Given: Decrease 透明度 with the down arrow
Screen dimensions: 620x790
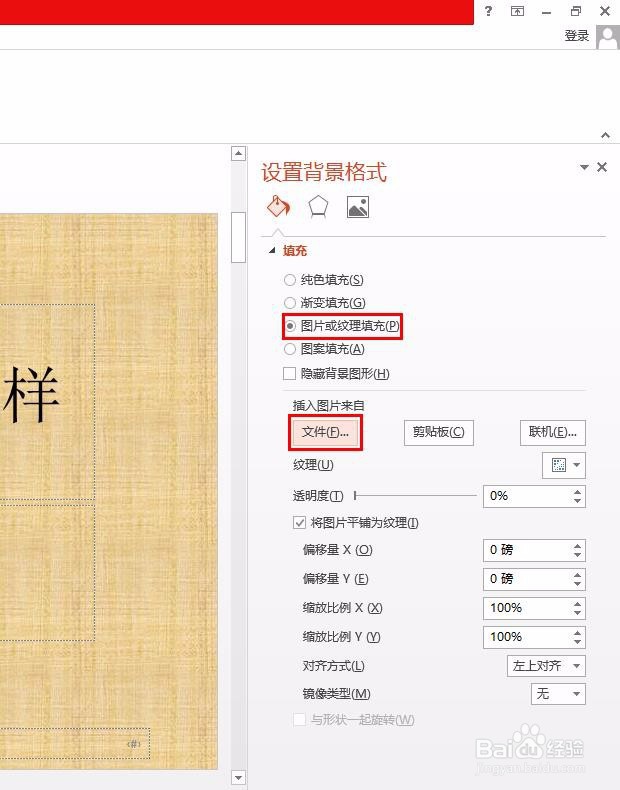Looking at the screenshot, I should pyautogui.click(x=578, y=501).
